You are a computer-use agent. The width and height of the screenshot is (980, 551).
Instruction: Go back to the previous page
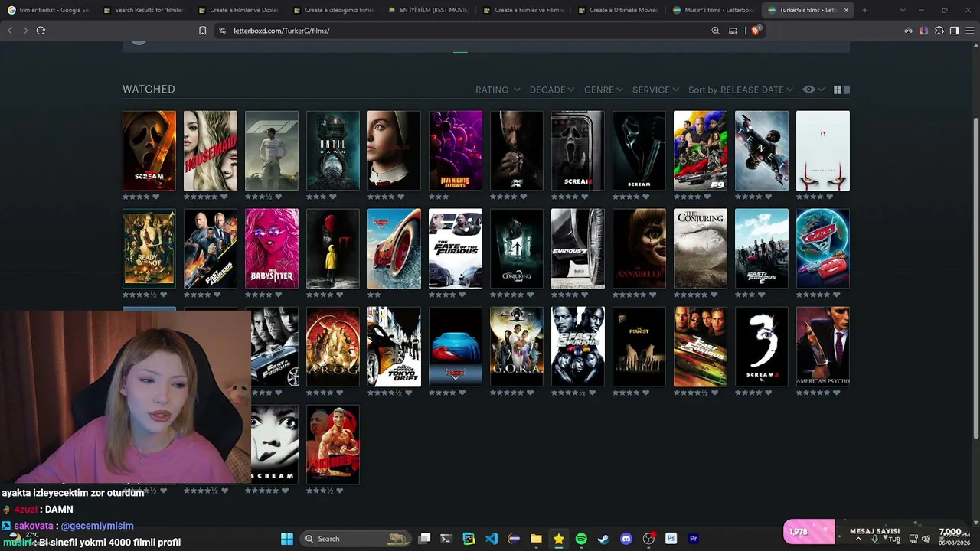click(x=10, y=31)
